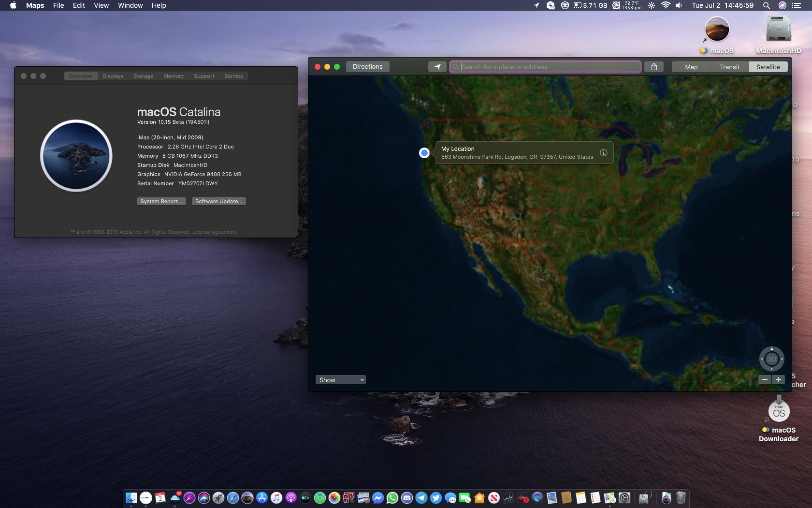Click the Wi-Fi icon in the menu bar
This screenshot has height=508, width=812.
pyautogui.click(x=666, y=5)
